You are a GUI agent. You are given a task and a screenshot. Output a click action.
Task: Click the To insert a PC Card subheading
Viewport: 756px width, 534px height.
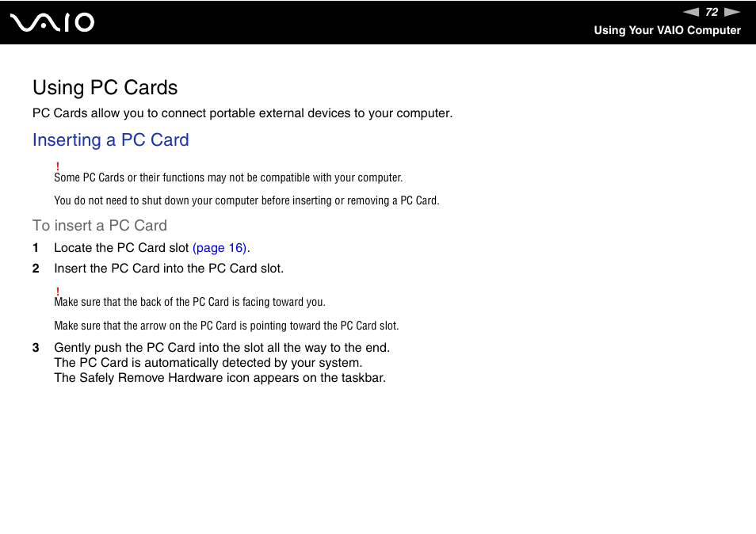click(x=100, y=226)
